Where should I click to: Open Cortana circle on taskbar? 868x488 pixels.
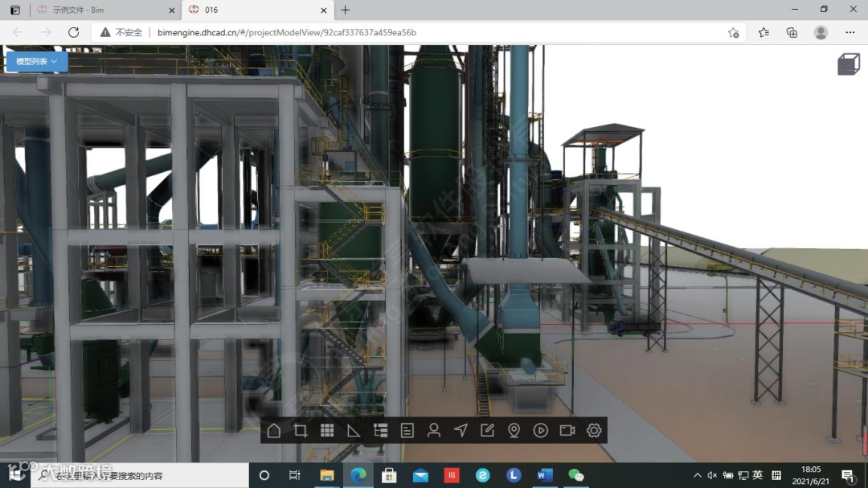[264, 475]
